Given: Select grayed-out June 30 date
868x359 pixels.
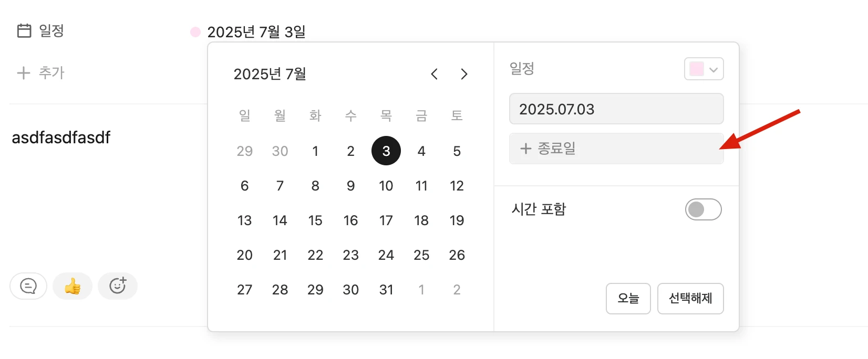Looking at the screenshot, I should tap(280, 151).
